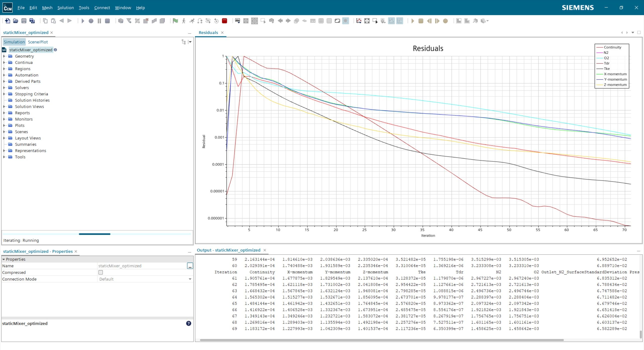Select the Solvers folder in tree
The height and width of the screenshot is (350, 644).
[x=22, y=88]
